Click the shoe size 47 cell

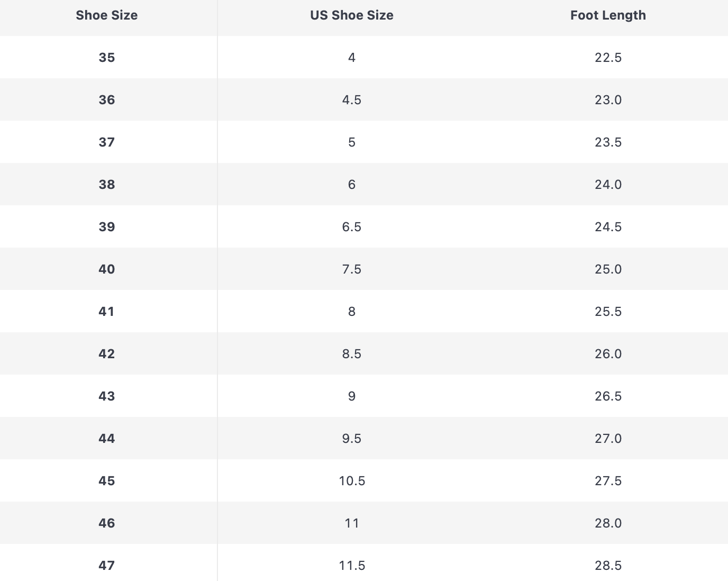[x=106, y=566]
